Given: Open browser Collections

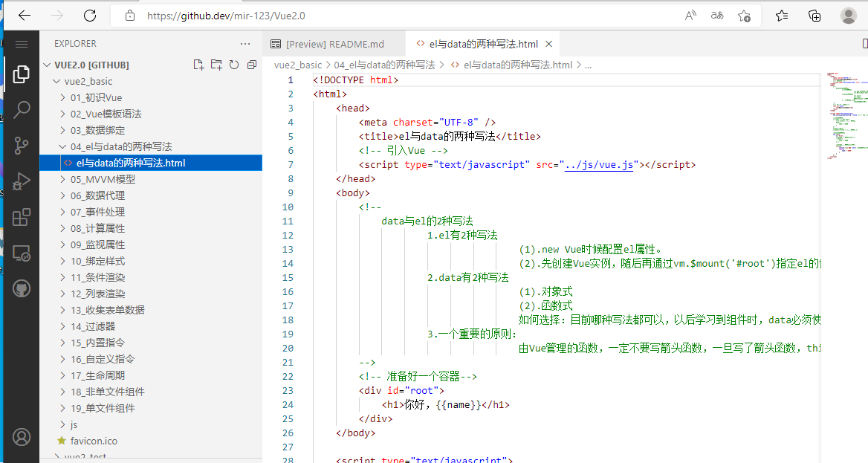Looking at the screenshot, I should click(x=814, y=16).
